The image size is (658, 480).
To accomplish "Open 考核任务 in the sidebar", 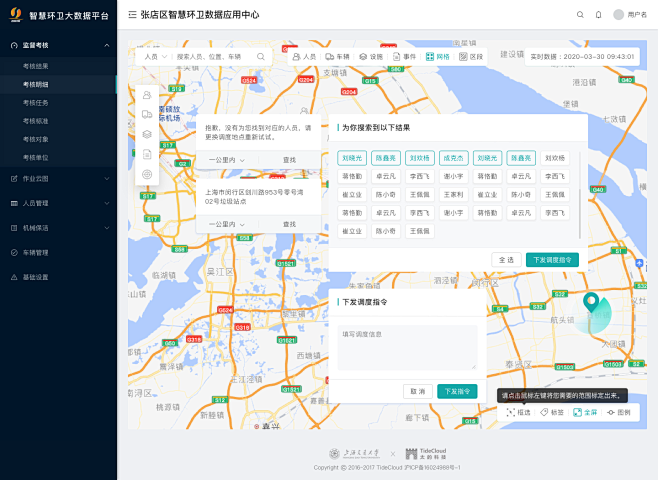I will [36, 103].
